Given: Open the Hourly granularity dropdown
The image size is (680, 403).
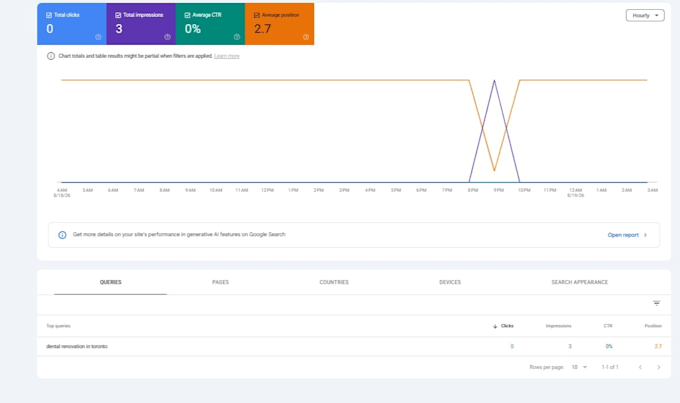Looking at the screenshot, I should click(x=645, y=16).
